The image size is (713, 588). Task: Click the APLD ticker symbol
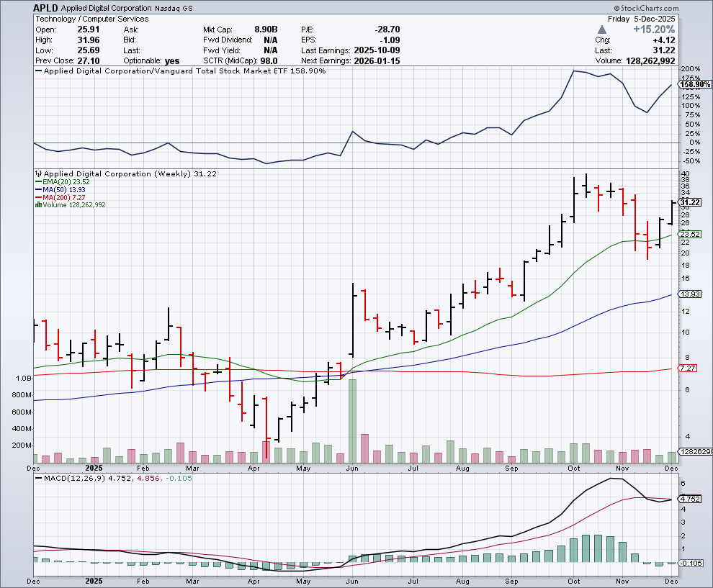(45, 7)
